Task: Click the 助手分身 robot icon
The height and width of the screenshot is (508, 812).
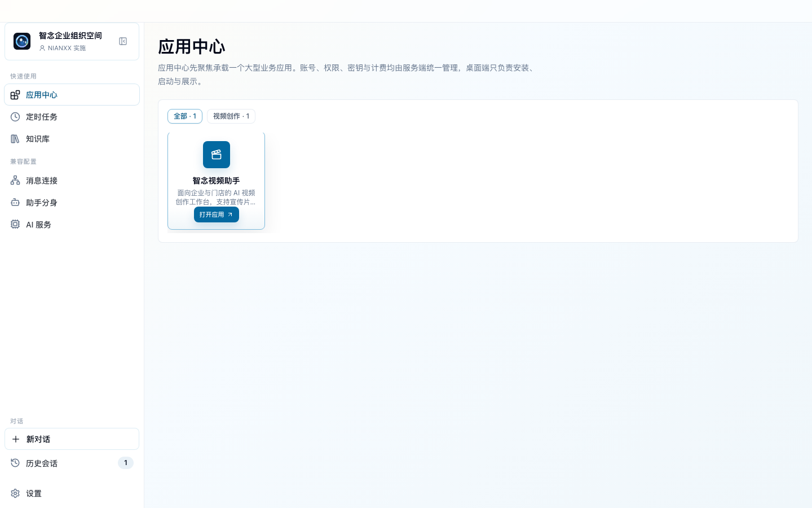Action: [x=15, y=203]
